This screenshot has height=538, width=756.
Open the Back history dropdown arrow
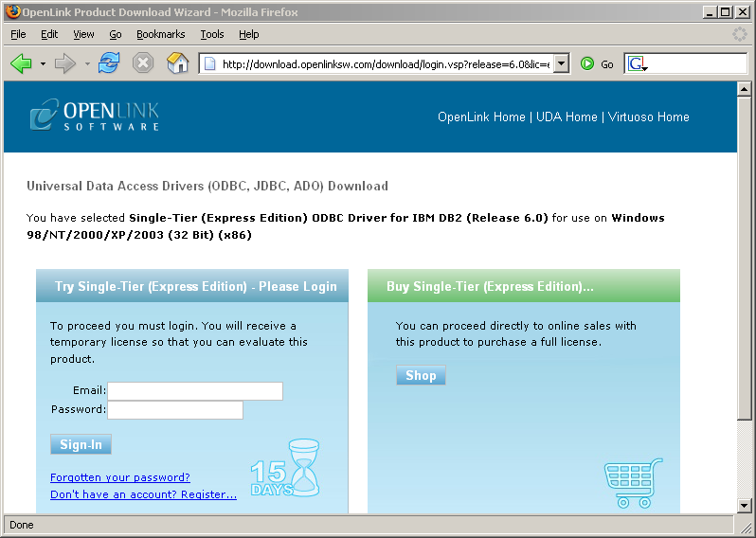point(43,63)
